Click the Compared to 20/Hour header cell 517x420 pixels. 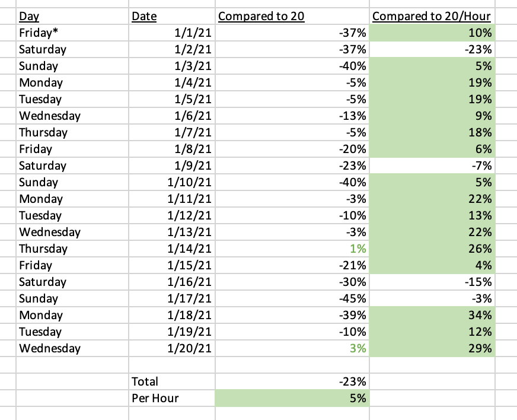point(432,16)
